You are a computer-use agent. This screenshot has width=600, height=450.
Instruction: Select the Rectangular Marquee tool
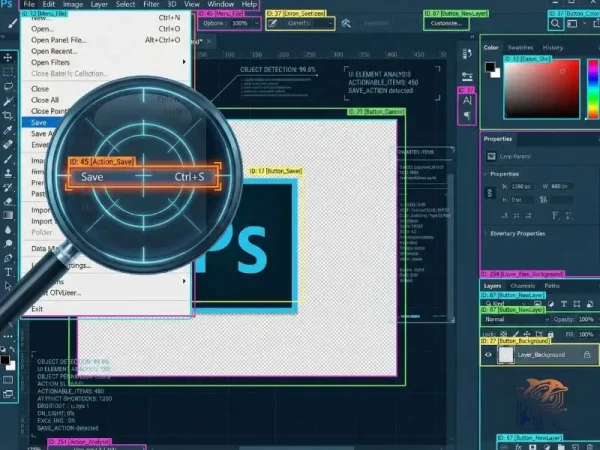(x=8, y=72)
